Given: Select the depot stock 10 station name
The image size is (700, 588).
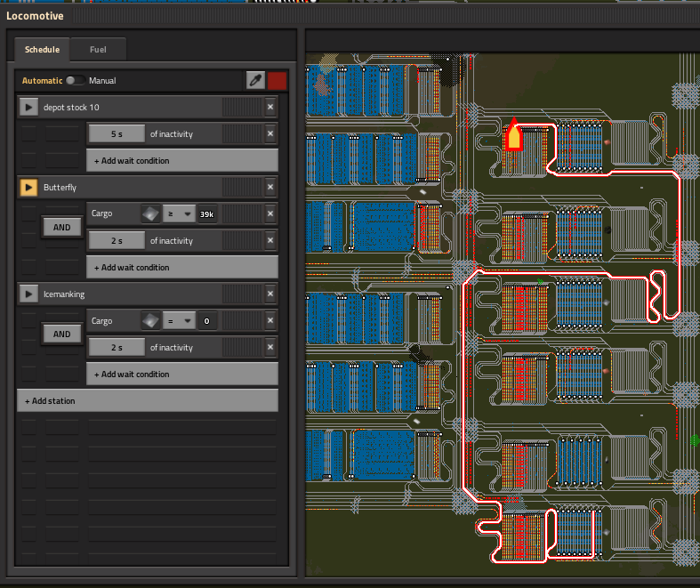Looking at the screenshot, I should click(x=71, y=107).
